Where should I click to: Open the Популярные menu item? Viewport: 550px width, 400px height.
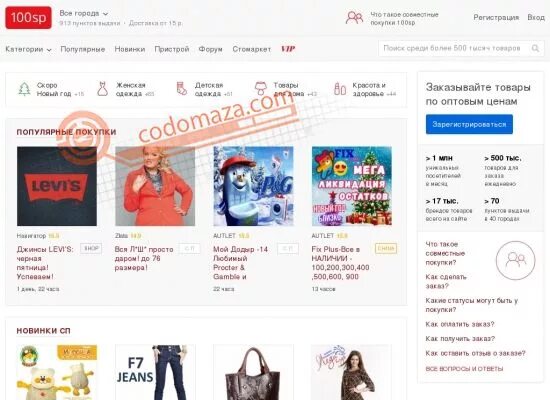click(83, 49)
